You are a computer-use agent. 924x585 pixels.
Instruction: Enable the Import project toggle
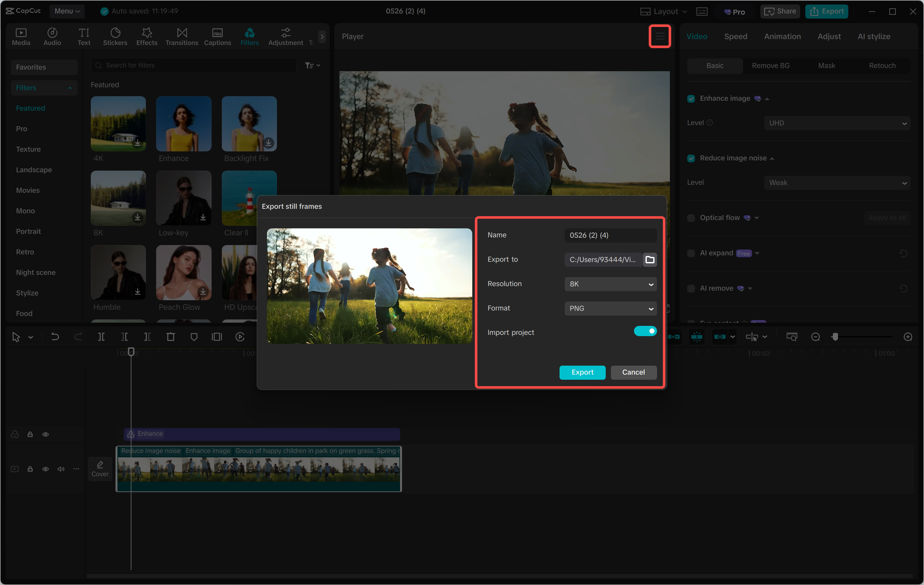(646, 331)
